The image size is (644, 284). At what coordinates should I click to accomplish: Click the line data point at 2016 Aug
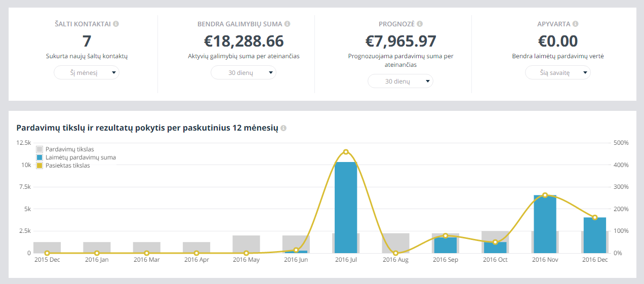pyautogui.click(x=396, y=253)
